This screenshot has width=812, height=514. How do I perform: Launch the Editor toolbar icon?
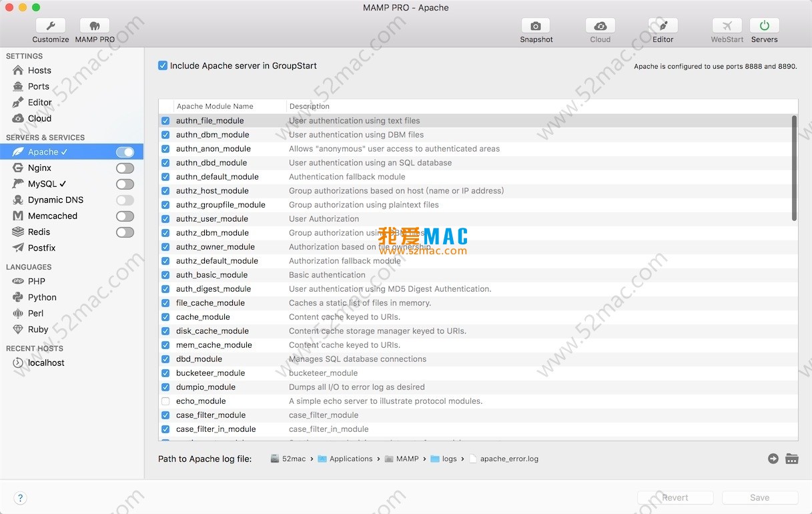click(x=663, y=26)
